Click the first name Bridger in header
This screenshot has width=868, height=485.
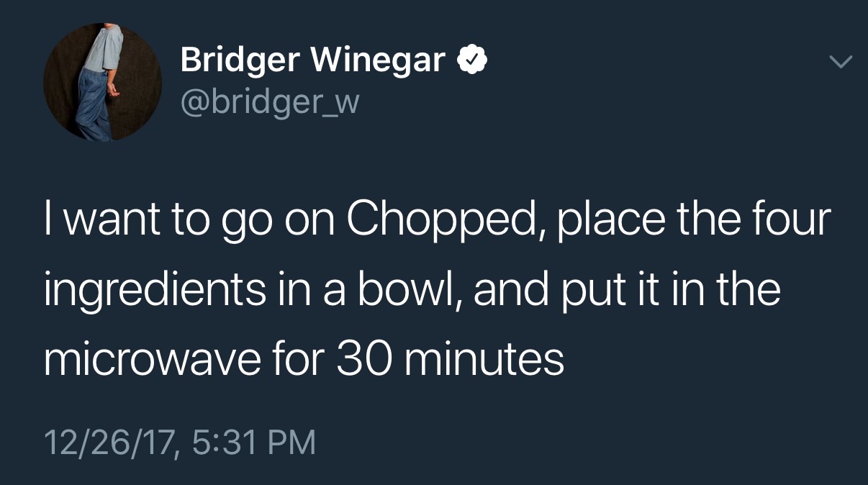[x=240, y=60]
